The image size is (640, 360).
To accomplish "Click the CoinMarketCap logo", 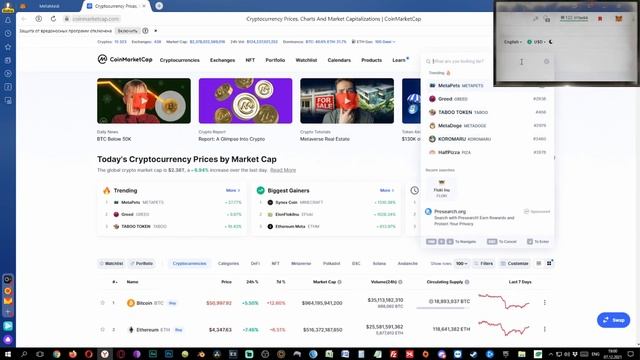I will click(x=125, y=60).
